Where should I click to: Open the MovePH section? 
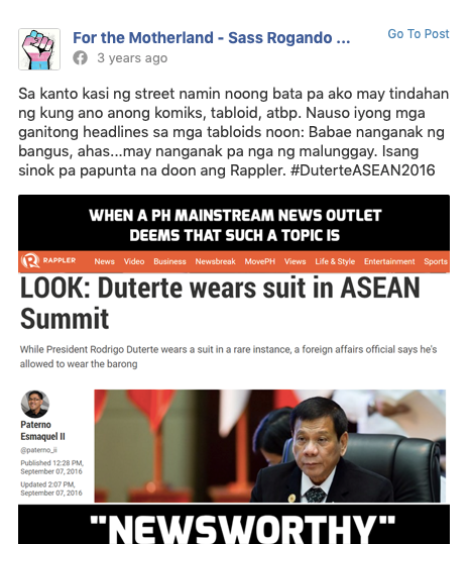[x=260, y=262]
